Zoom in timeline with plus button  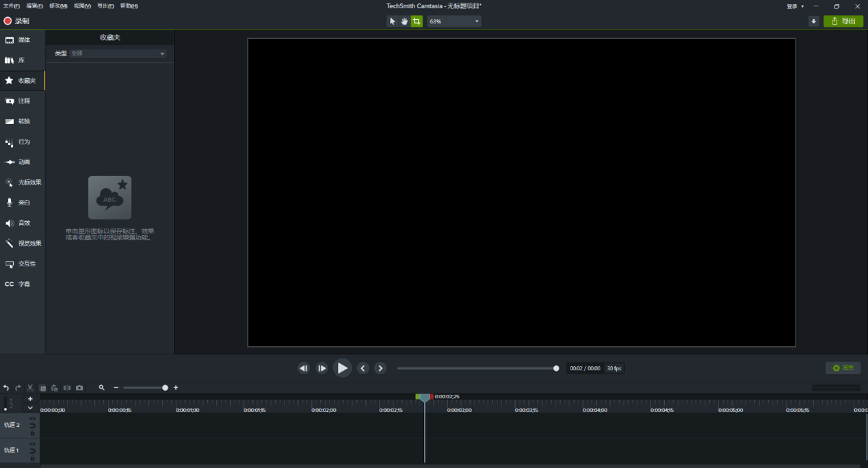176,388
